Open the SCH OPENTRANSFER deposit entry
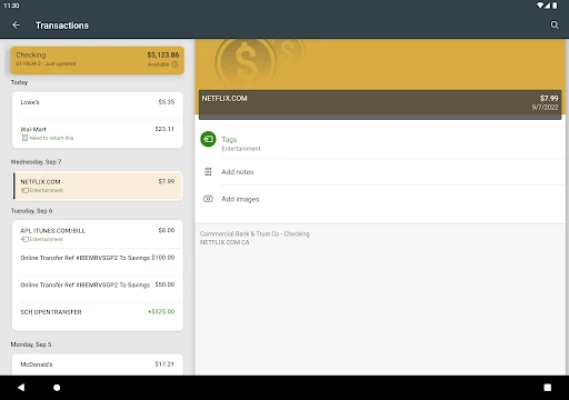569x400 pixels. coord(97,316)
